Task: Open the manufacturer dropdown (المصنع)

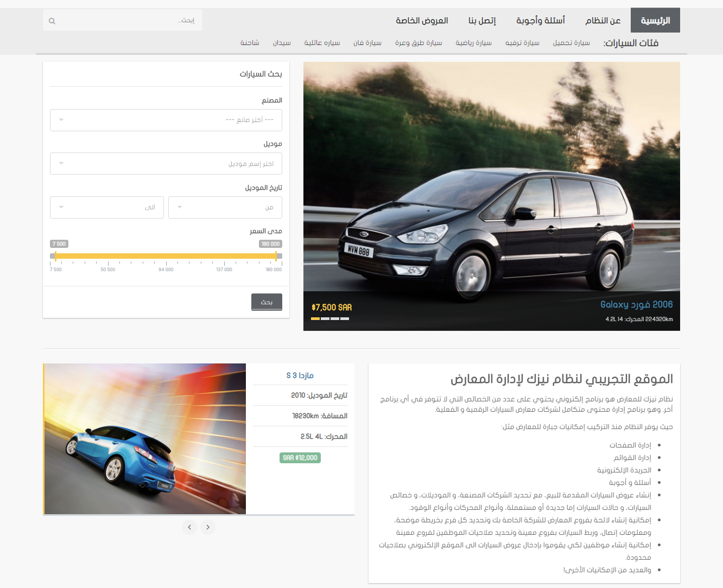Action: point(166,120)
